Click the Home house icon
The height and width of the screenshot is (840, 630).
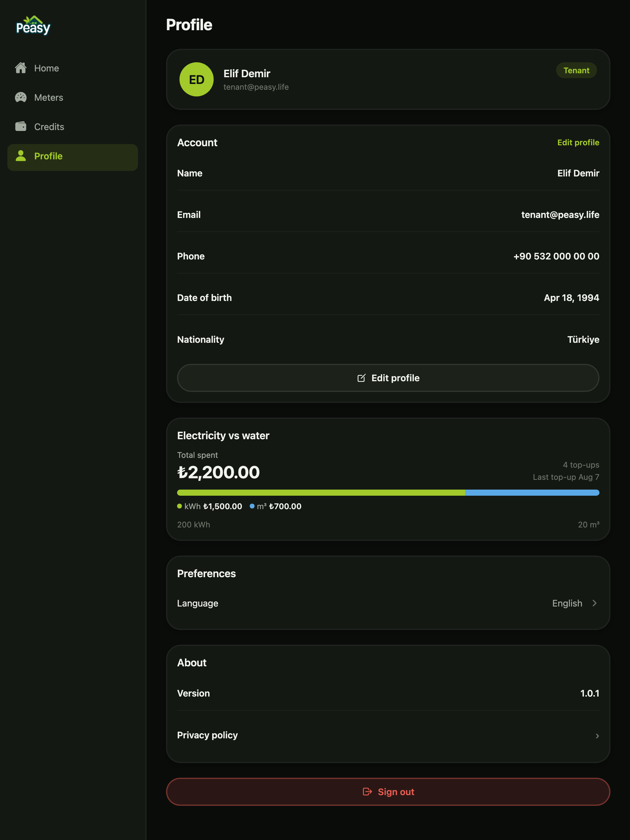click(20, 68)
